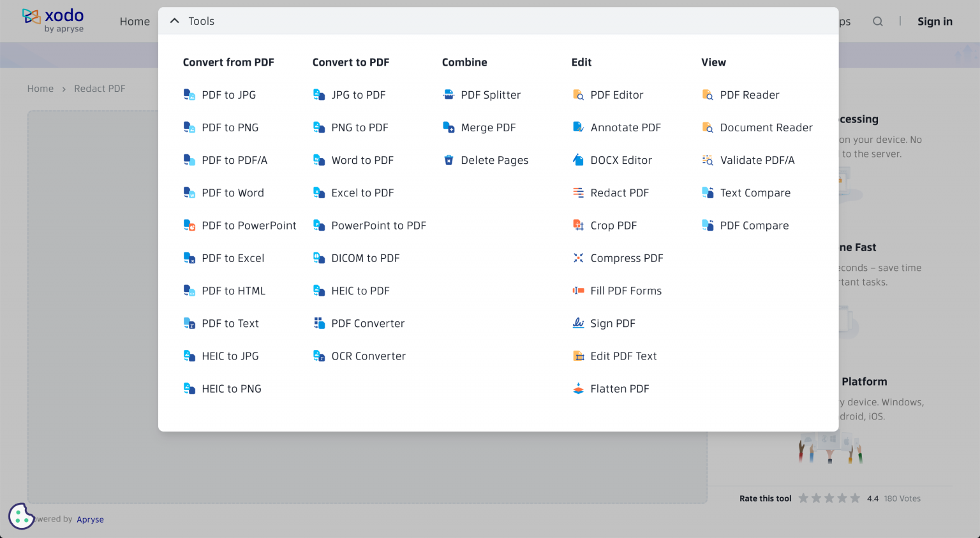Viewport: 980px width, 538px height.
Task: Click the Flatten PDF icon
Action: coord(578,389)
